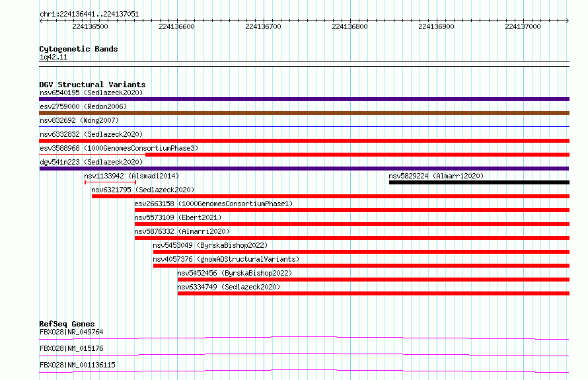Open variant nsv5876332 (Almarri2020) label

click(182, 231)
